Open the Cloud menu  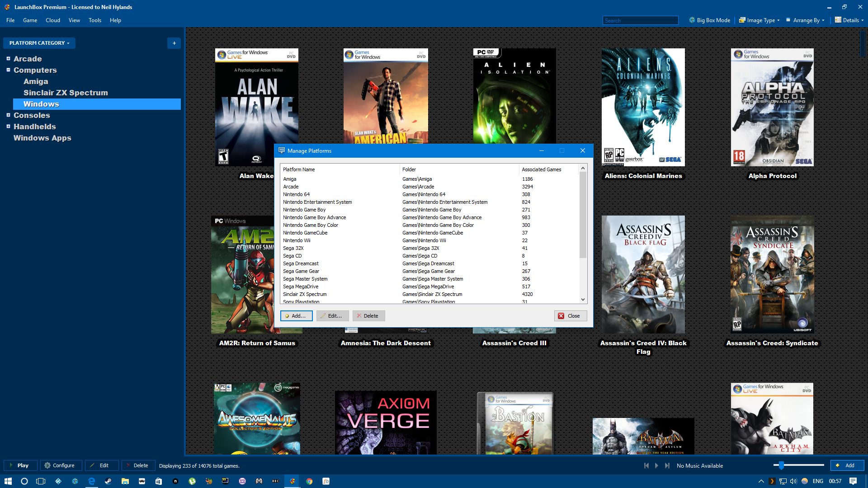[x=53, y=20]
